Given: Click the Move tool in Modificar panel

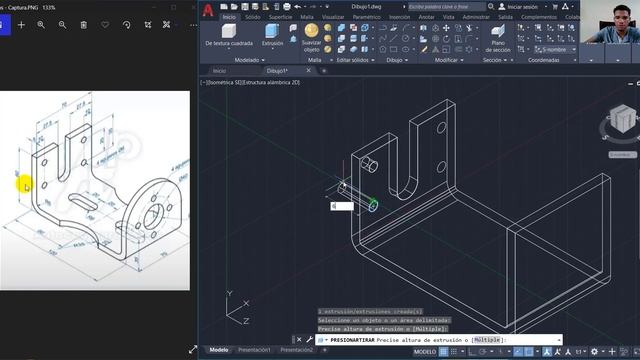Looking at the screenshot, I should point(446,28).
